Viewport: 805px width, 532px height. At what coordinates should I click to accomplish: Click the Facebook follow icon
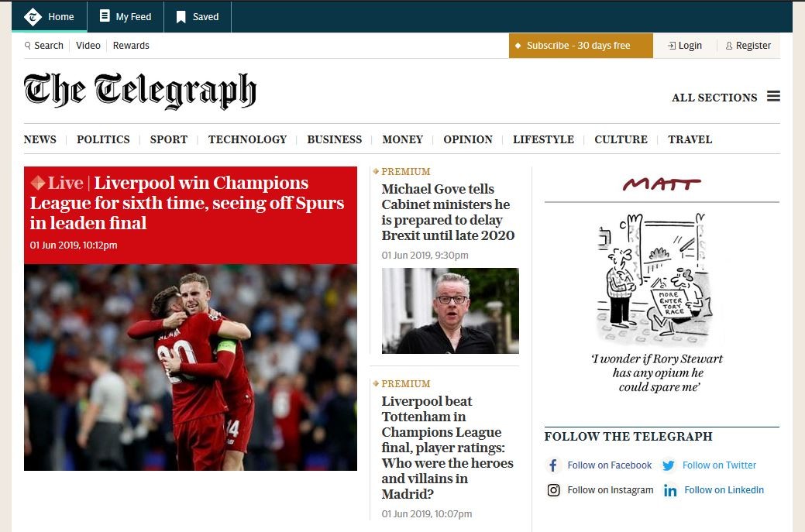553,465
